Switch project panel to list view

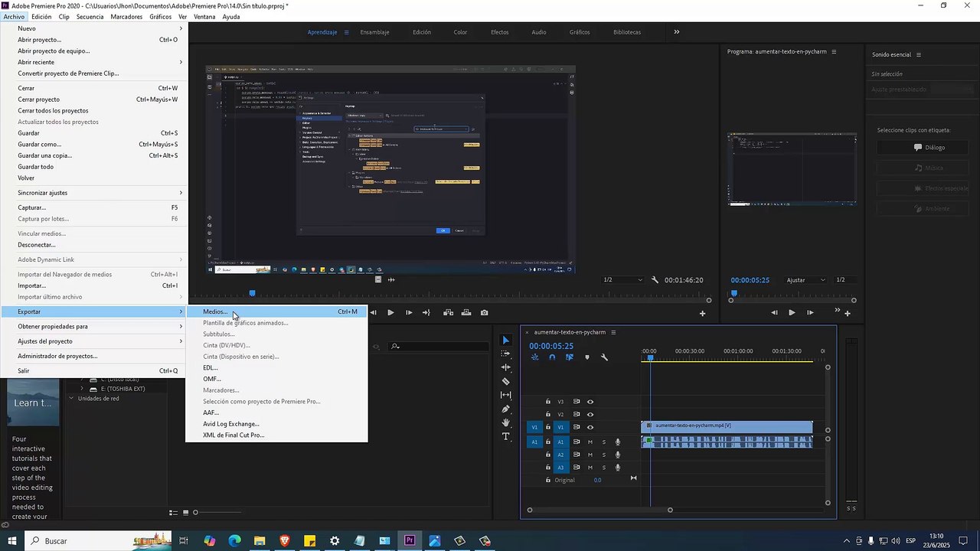174,512
